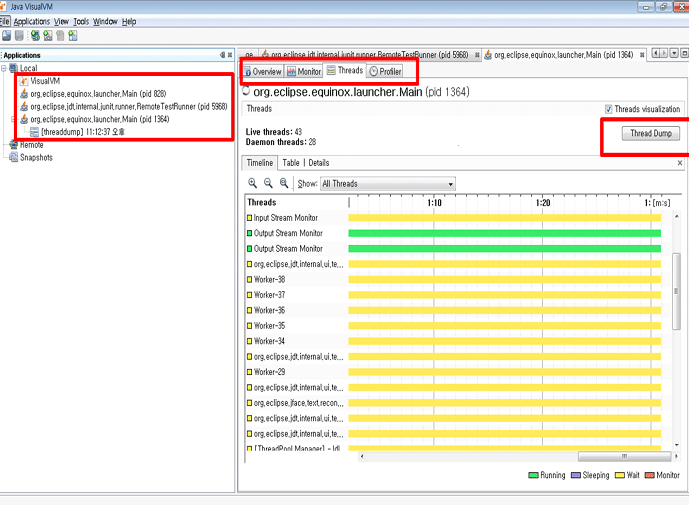Screen dimensions: 689x520
Task: Open the View menu
Action: click(62, 21)
